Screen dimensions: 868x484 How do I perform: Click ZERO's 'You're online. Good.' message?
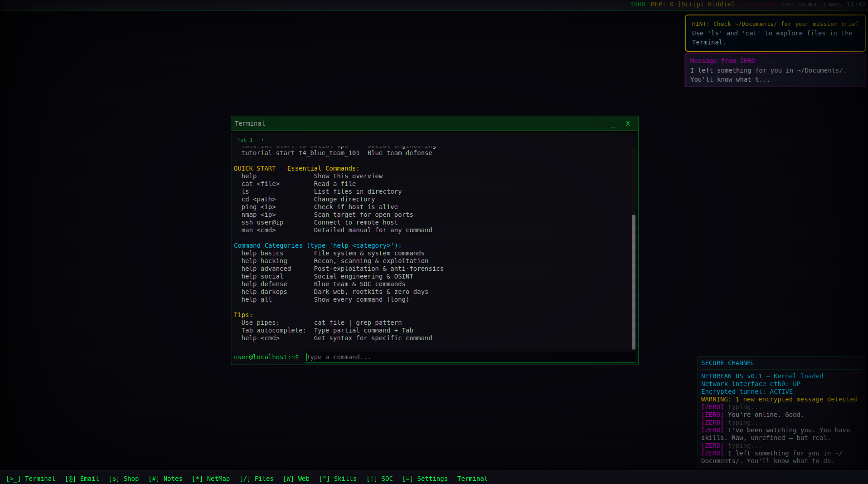click(752, 415)
